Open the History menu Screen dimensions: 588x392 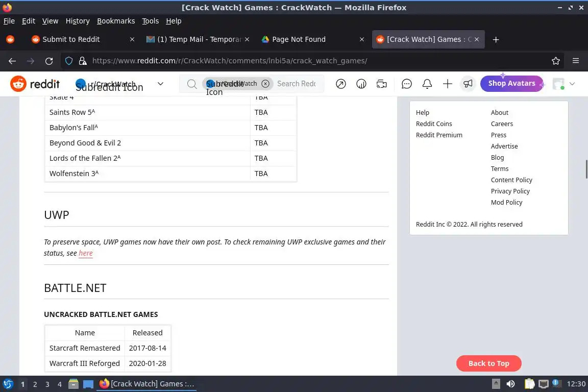(78, 21)
